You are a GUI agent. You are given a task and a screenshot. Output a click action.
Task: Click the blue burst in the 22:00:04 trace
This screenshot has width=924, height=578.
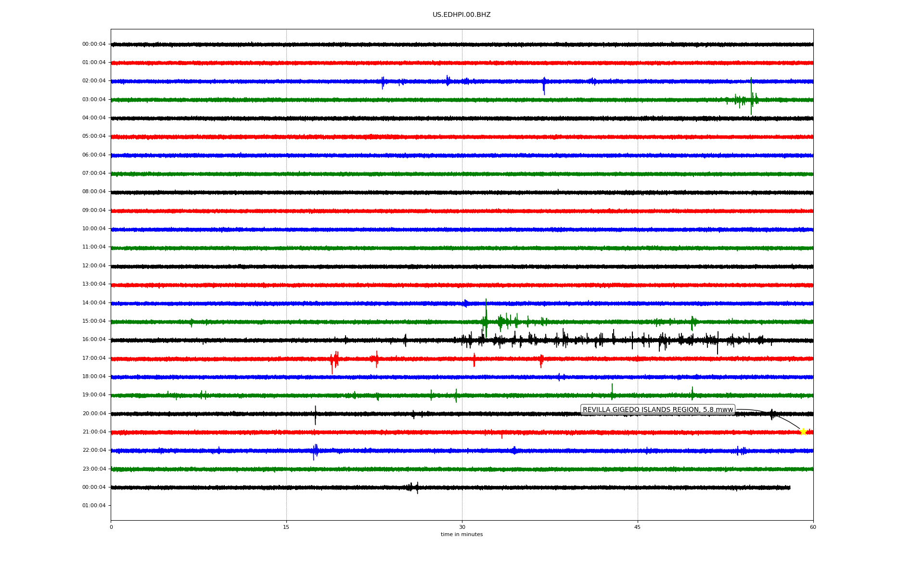(315, 452)
